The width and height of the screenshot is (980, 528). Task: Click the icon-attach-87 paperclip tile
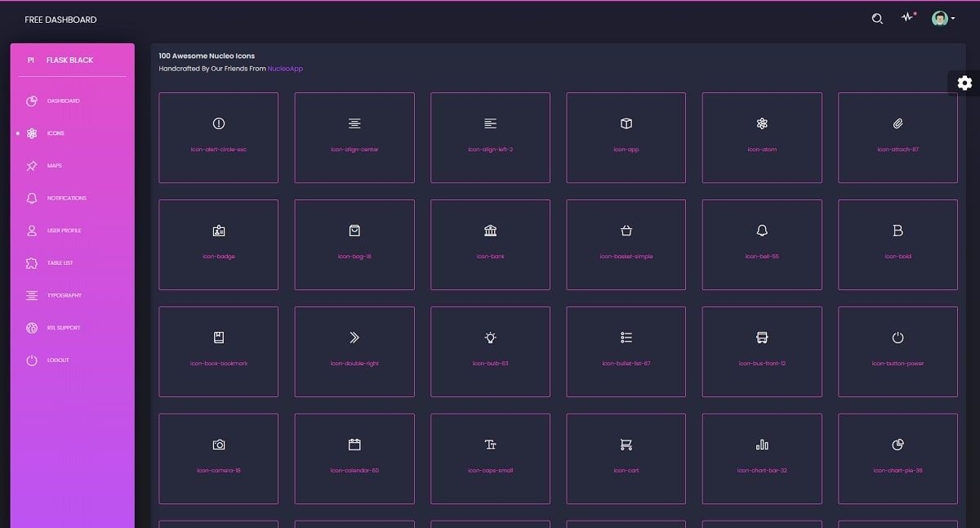click(x=898, y=137)
